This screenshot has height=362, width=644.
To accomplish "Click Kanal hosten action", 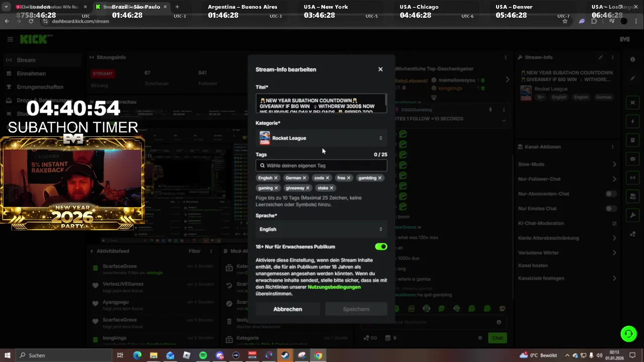I will click(x=533, y=265).
